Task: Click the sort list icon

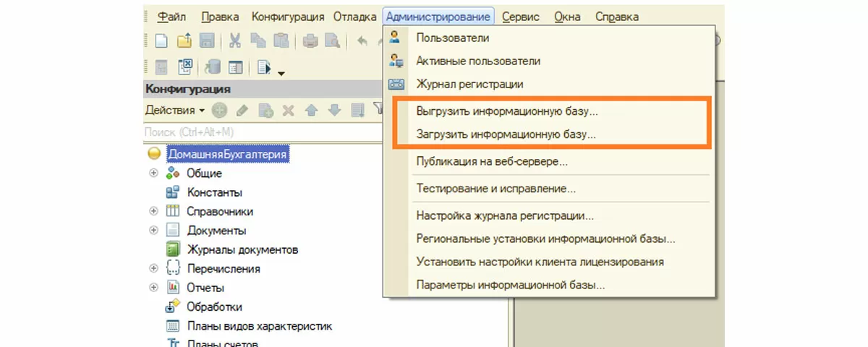Action: 357,111
